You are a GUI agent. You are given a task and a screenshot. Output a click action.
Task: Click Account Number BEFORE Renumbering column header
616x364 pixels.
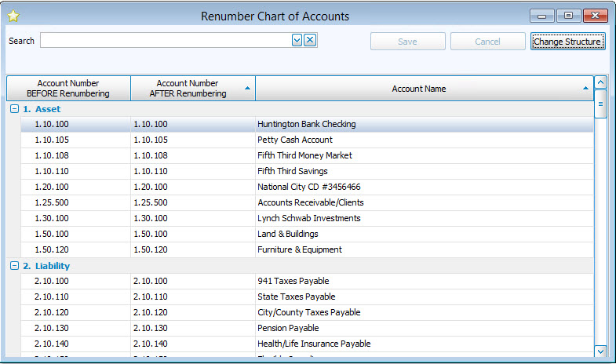(68, 89)
